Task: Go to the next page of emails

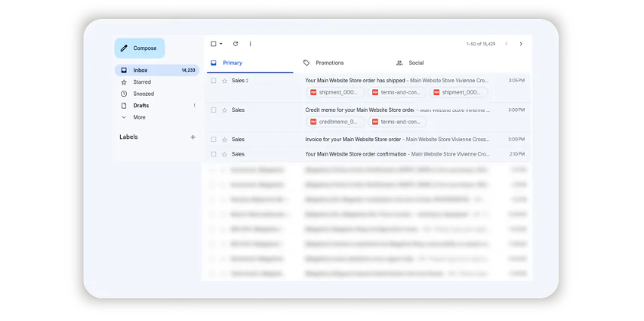Action: point(521,44)
